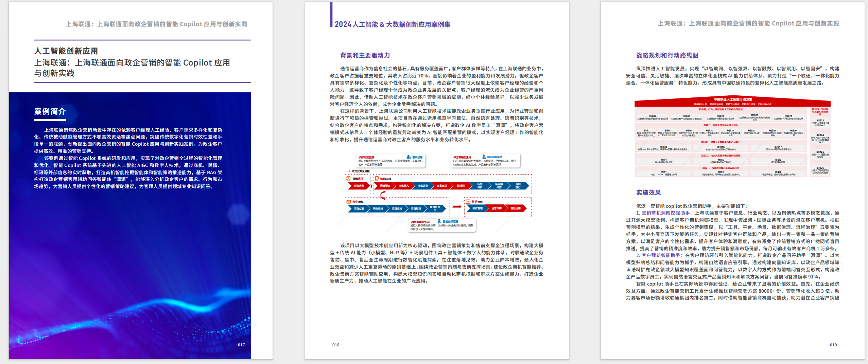Viewport: 868px width, 364px height.
Task: Click the 商机录入 chevron step
Action: (404, 186)
